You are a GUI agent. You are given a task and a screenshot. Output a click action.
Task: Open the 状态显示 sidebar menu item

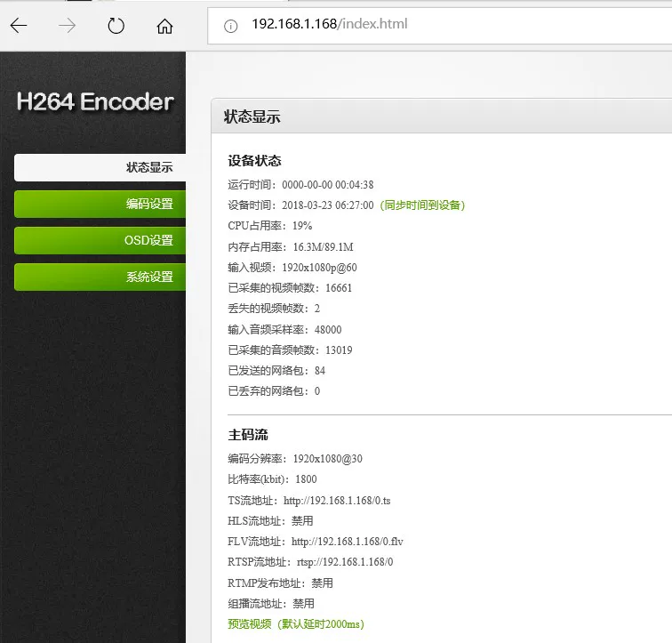pos(100,167)
